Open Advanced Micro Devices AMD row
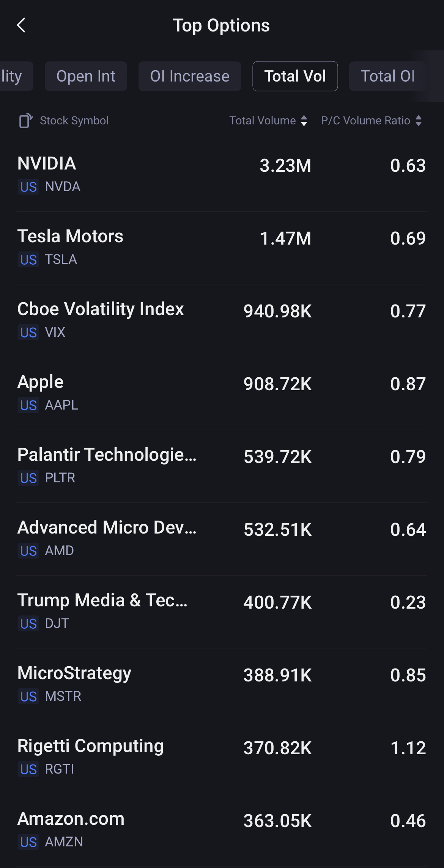The image size is (444, 868). (x=222, y=538)
